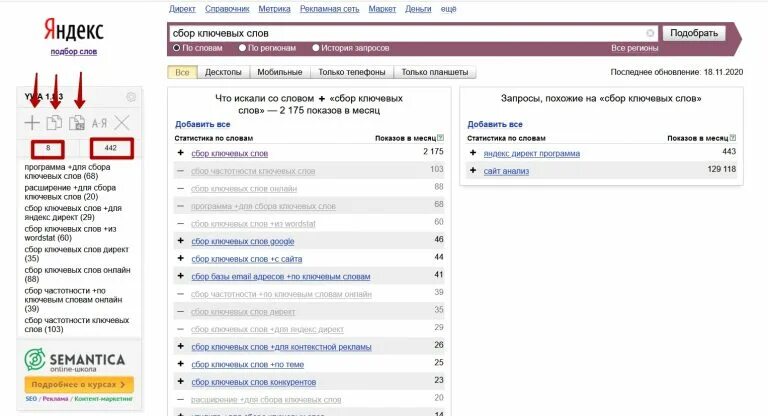
Task: Select the 'По регионам' radio button
Action: coord(242,48)
